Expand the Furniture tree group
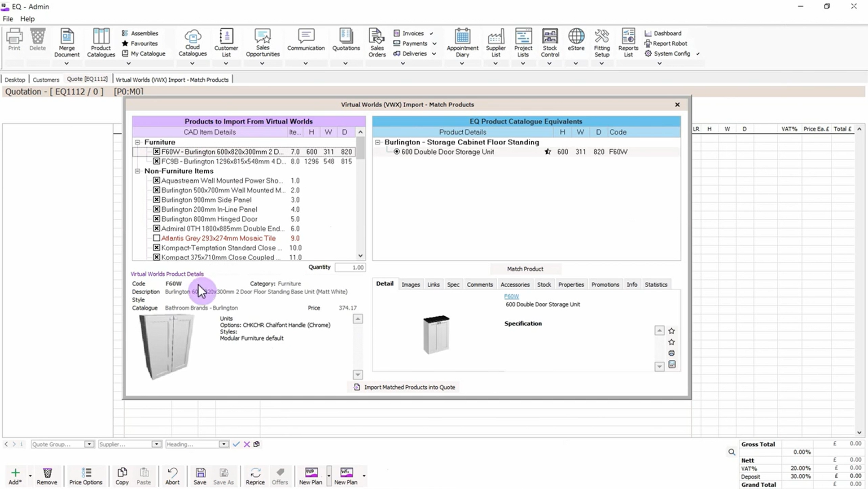Viewport: 868px width, 489px height. coord(138,142)
